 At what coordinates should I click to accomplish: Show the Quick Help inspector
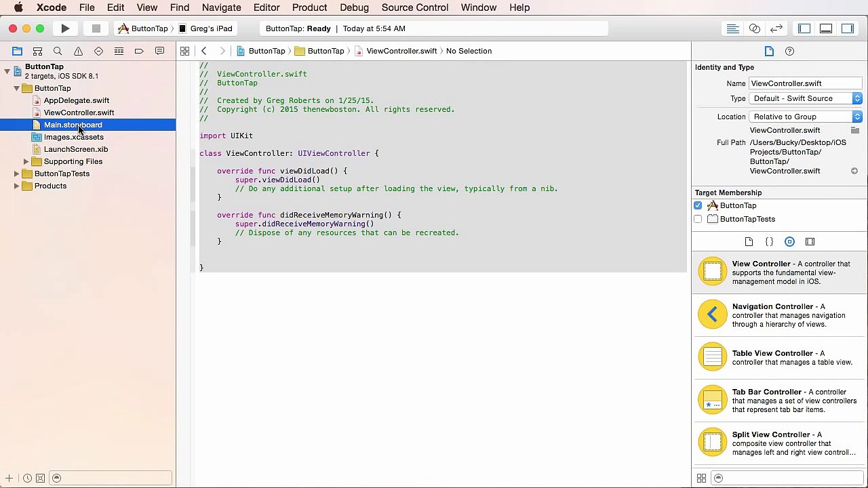coord(789,51)
